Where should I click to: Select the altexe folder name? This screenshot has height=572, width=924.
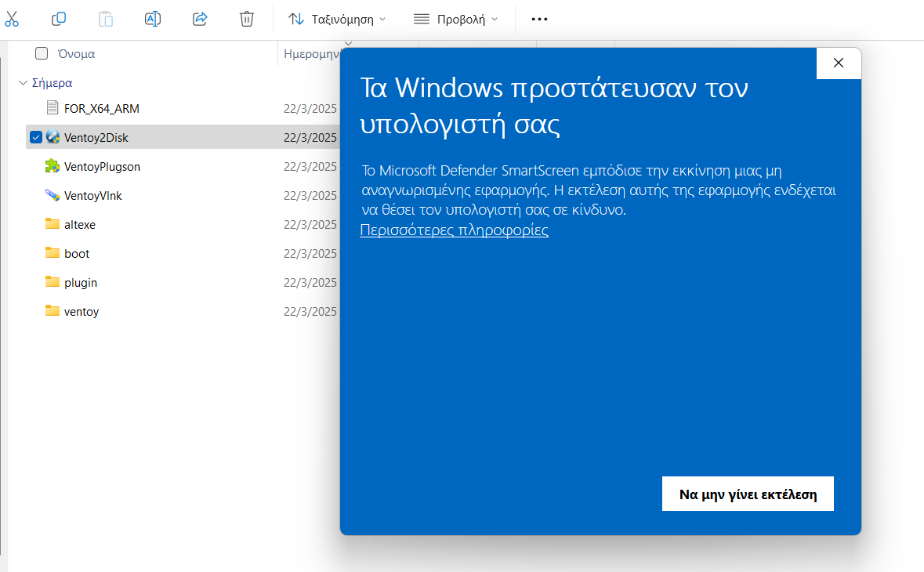point(80,224)
